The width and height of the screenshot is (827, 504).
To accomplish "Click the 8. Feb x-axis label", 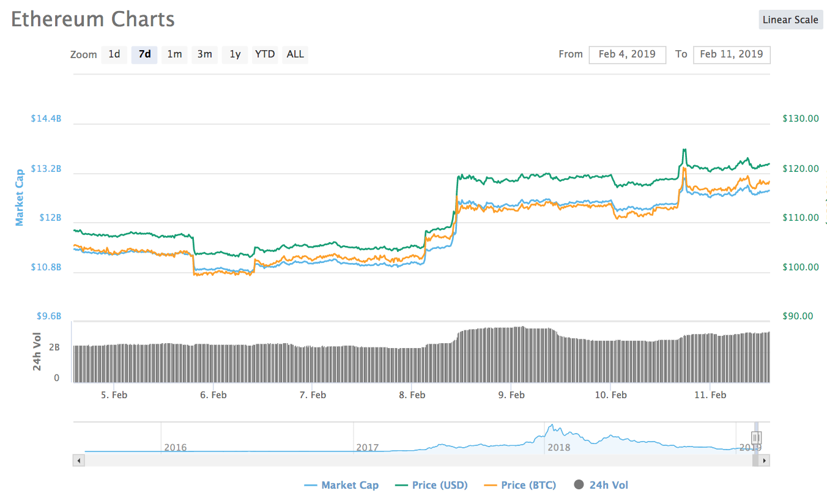I will coord(412,395).
